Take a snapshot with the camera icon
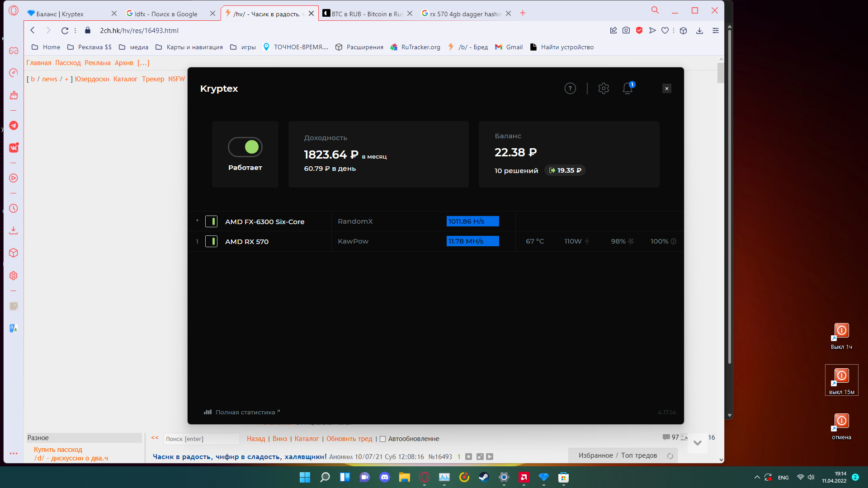Viewport: 868px width, 488px height. (x=626, y=30)
